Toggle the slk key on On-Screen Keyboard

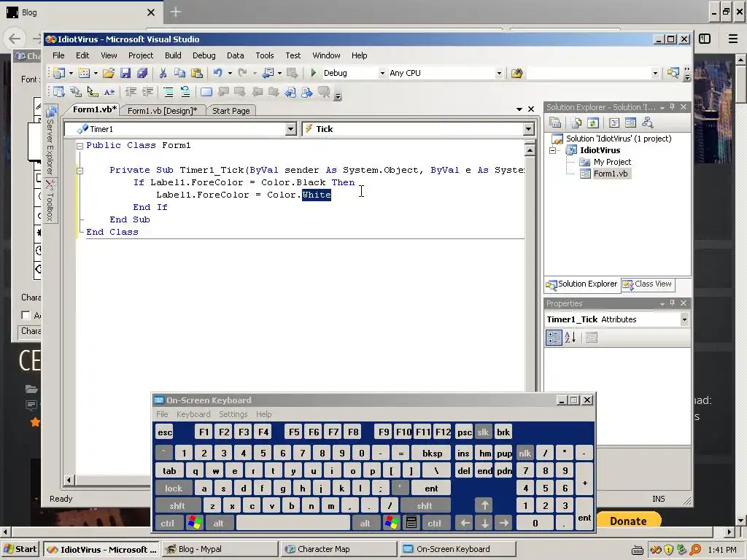tap(483, 432)
